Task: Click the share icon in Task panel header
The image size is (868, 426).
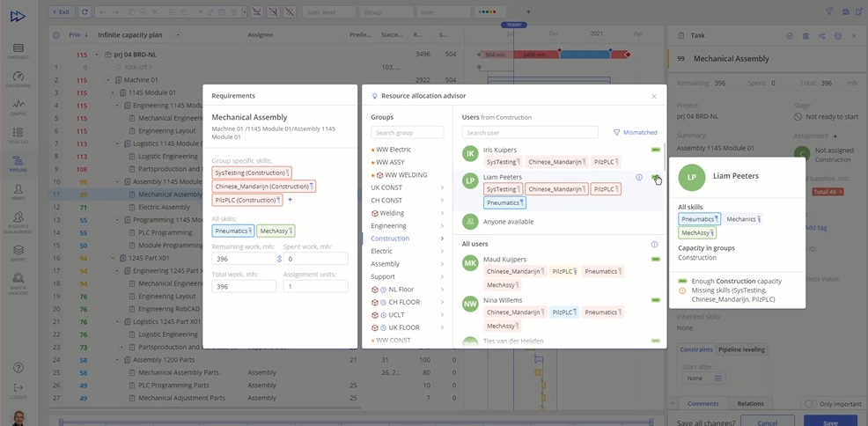Action: 821,36
